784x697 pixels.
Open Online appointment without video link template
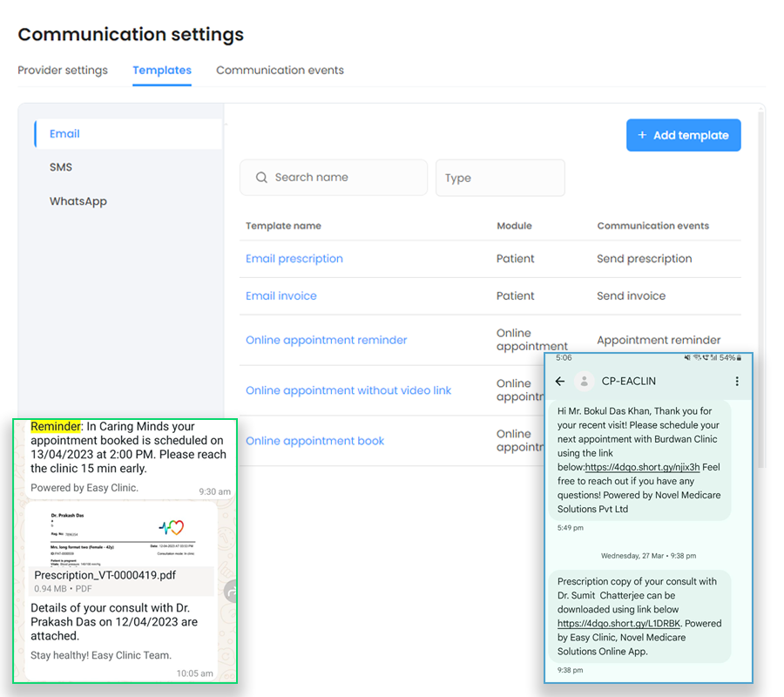pyautogui.click(x=348, y=390)
